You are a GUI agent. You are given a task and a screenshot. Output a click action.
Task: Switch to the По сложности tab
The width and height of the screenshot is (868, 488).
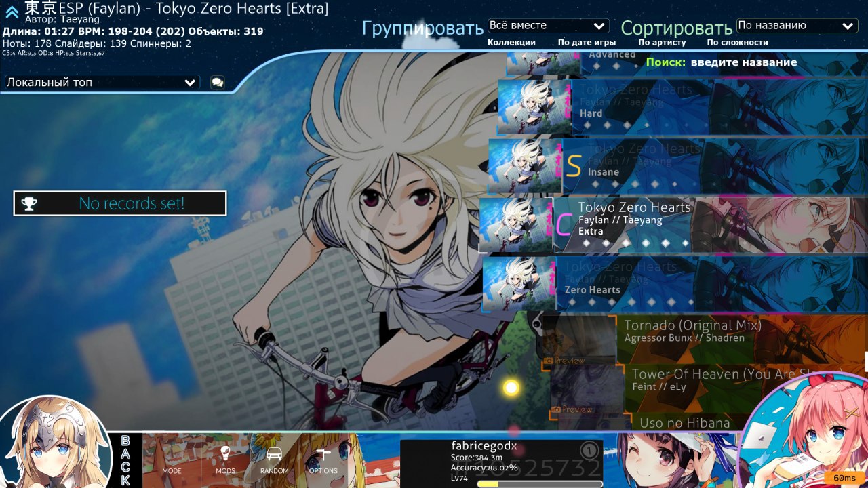pyautogui.click(x=737, y=42)
